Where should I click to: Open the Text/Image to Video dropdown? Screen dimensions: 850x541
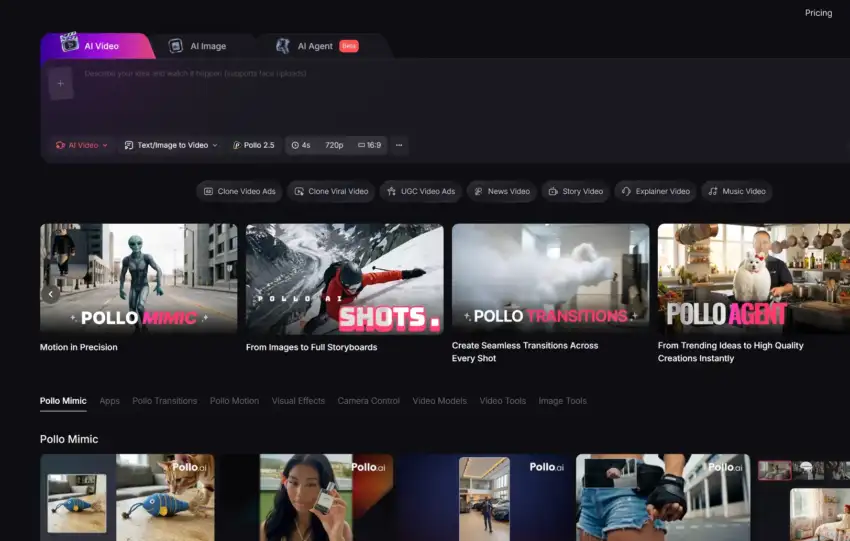coord(171,145)
